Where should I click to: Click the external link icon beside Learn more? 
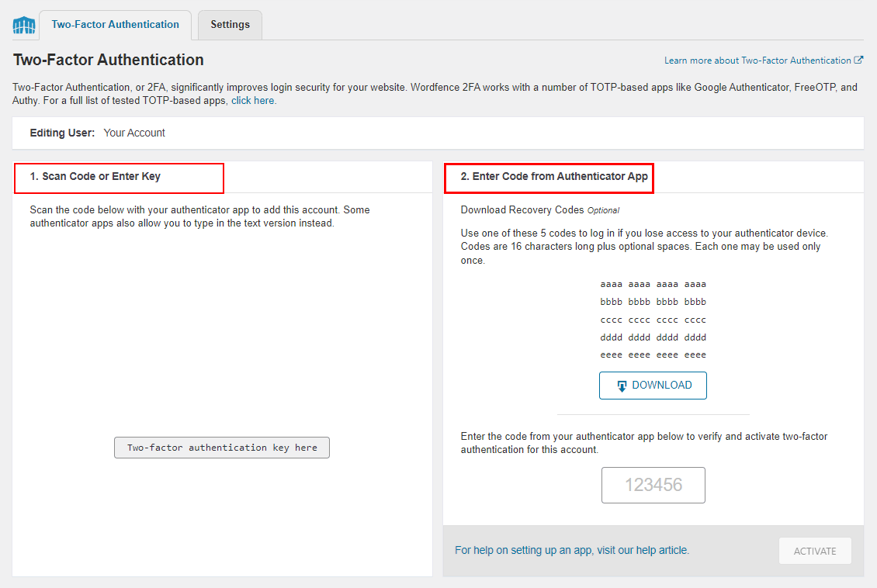click(x=859, y=60)
